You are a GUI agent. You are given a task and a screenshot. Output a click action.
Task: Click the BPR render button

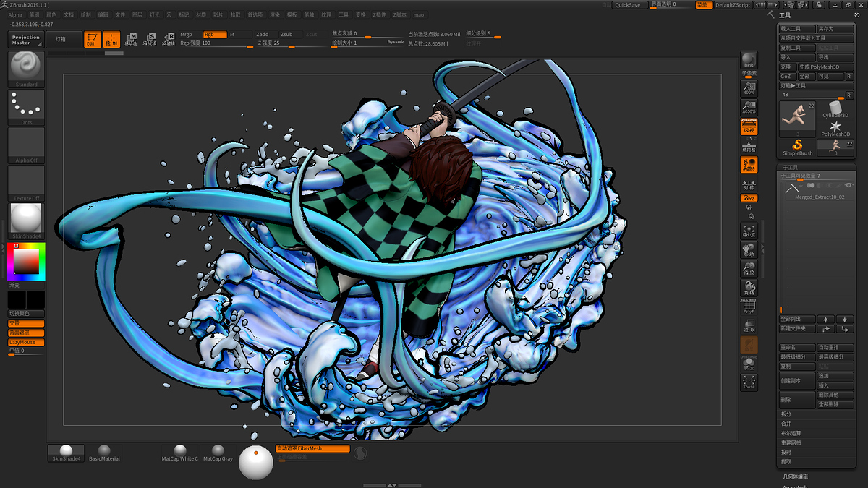[x=749, y=60]
